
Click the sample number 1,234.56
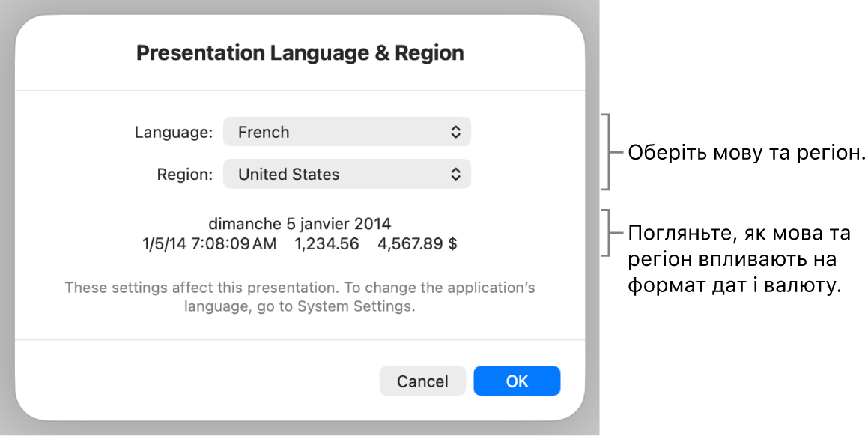click(x=327, y=243)
